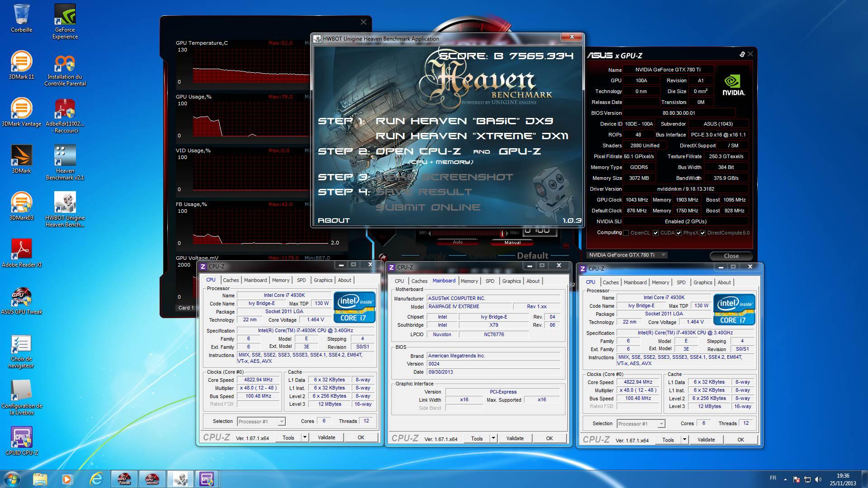Click Default in the GPU Tweak window
868x488 pixels.
pos(533,256)
